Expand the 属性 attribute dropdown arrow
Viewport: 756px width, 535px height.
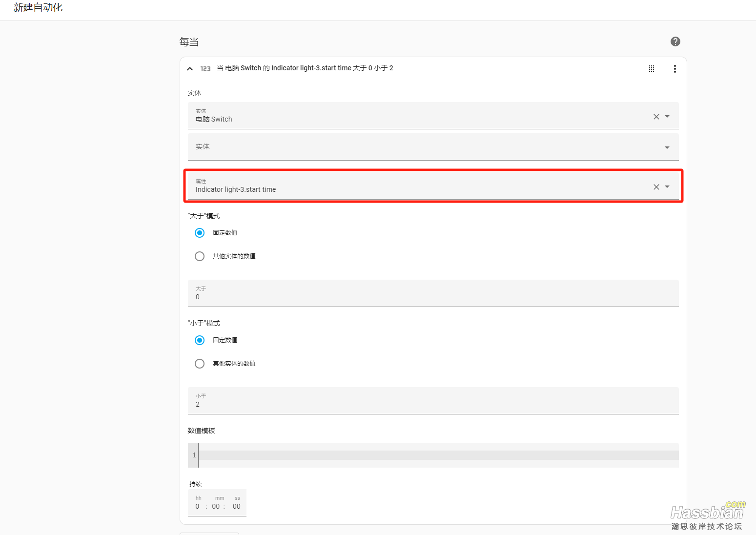coord(667,187)
